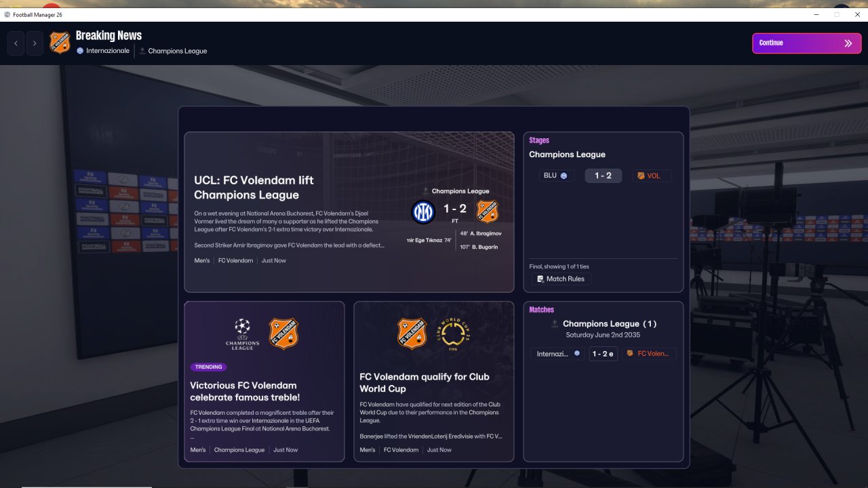
Task: Close the Football Manager 26 window
Action: click(856, 14)
